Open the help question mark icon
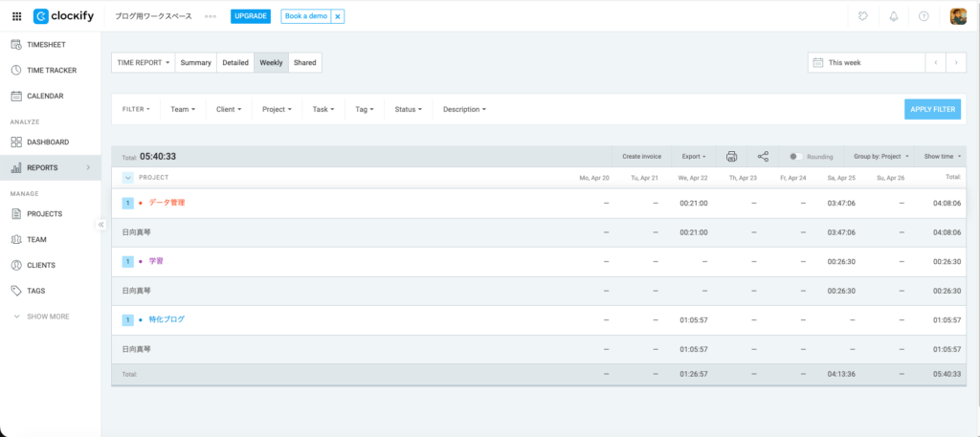 924,16
